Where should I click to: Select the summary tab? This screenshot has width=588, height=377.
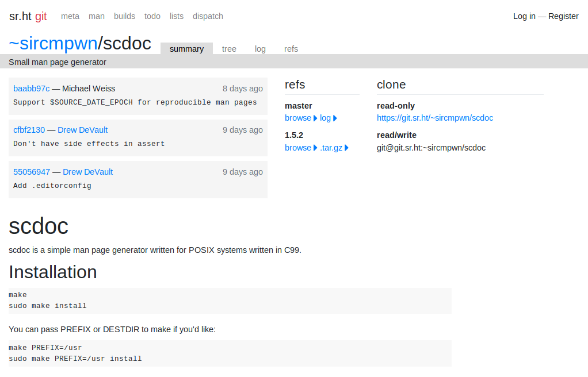pos(187,49)
